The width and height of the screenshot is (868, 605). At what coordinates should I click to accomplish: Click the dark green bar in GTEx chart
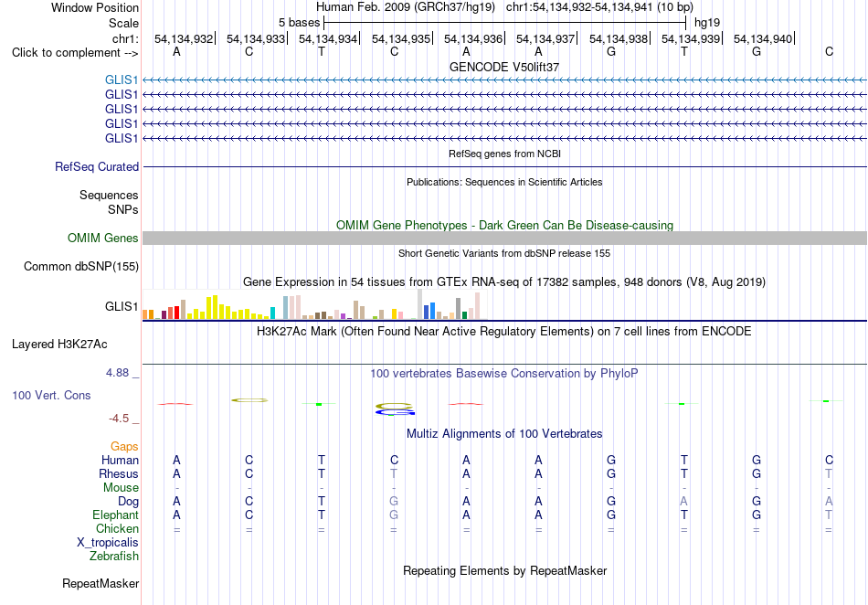point(464,315)
